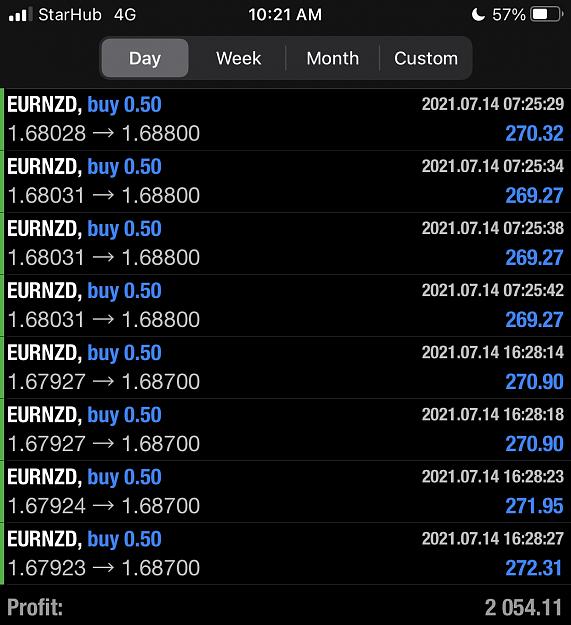Image resolution: width=571 pixels, height=625 pixels.
Task: Tap the price 1.67923 → 1.68700
Action: pyautogui.click(x=104, y=568)
